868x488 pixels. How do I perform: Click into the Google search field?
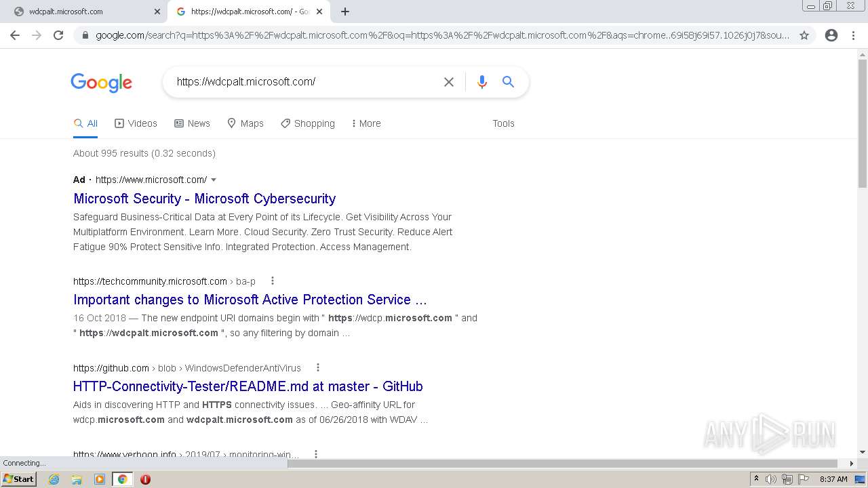[305, 82]
